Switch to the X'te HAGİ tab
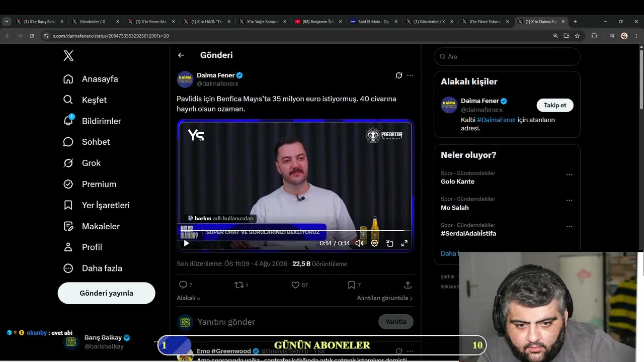 pos(206,22)
